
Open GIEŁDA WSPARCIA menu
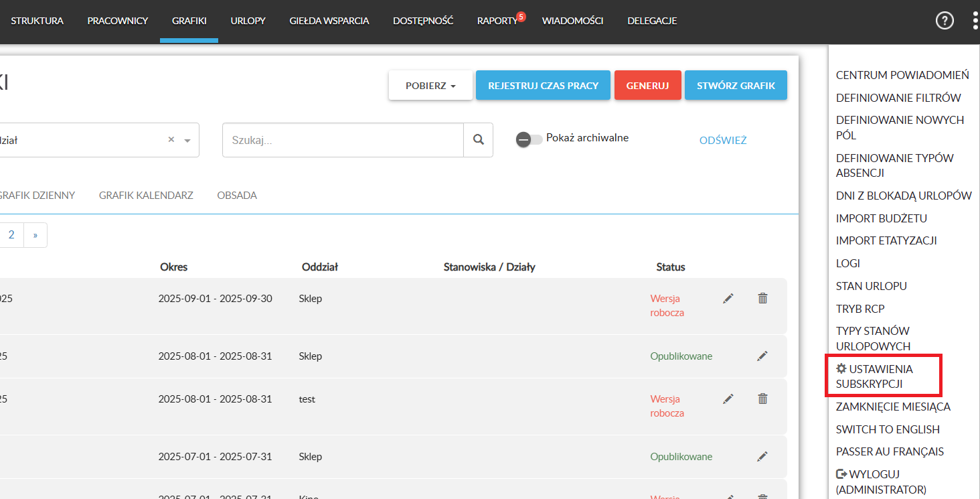(x=329, y=21)
